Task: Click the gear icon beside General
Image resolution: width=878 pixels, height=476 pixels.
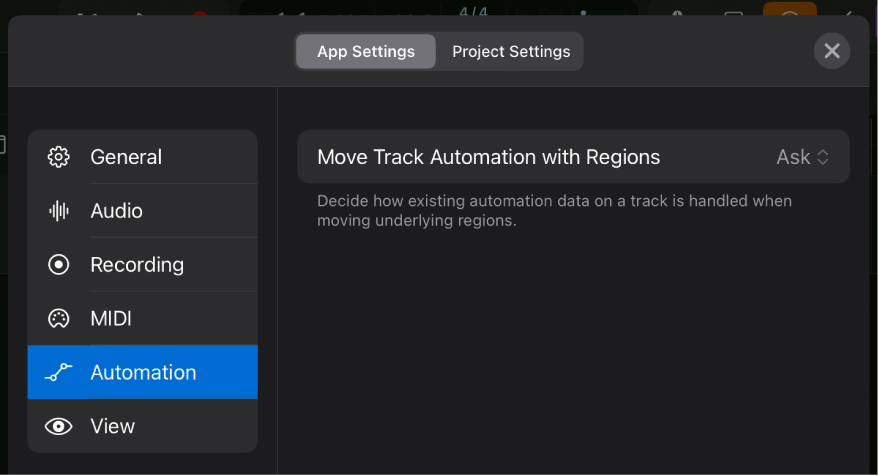Action: 59,157
